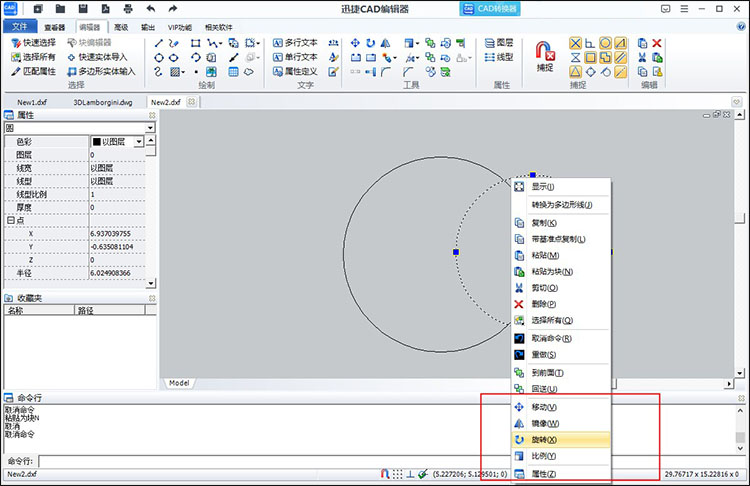
Task: Open the feedback message icon in title bar
Action: 665,9
